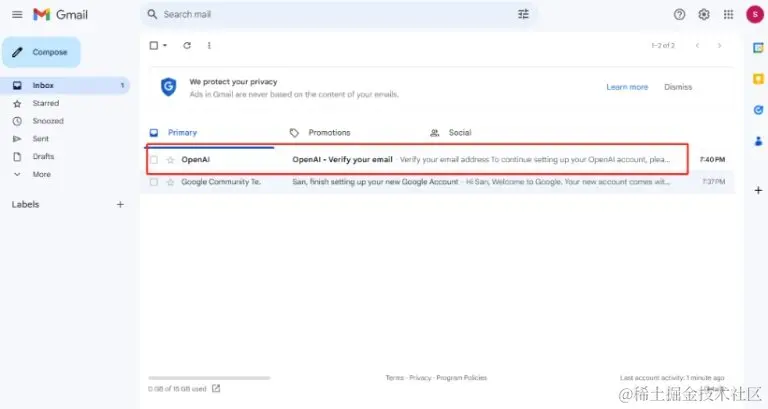The image size is (768, 409).
Task: Dismiss the privacy notice
Action: (x=678, y=87)
